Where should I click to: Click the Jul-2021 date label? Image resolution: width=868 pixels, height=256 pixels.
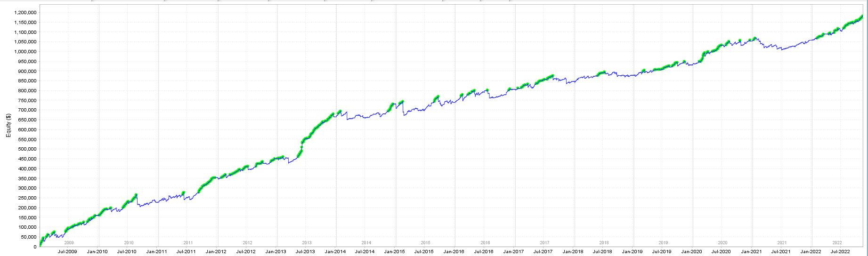(x=781, y=252)
